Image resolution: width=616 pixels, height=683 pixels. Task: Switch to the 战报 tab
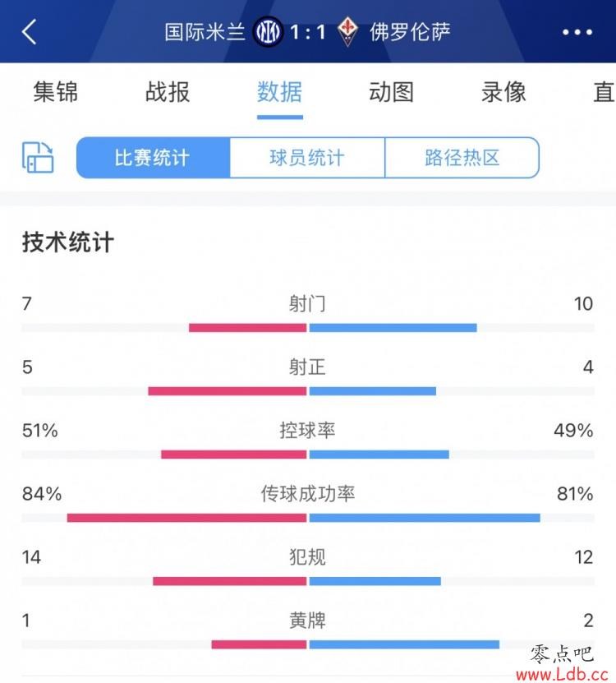click(x=168, y=92)
